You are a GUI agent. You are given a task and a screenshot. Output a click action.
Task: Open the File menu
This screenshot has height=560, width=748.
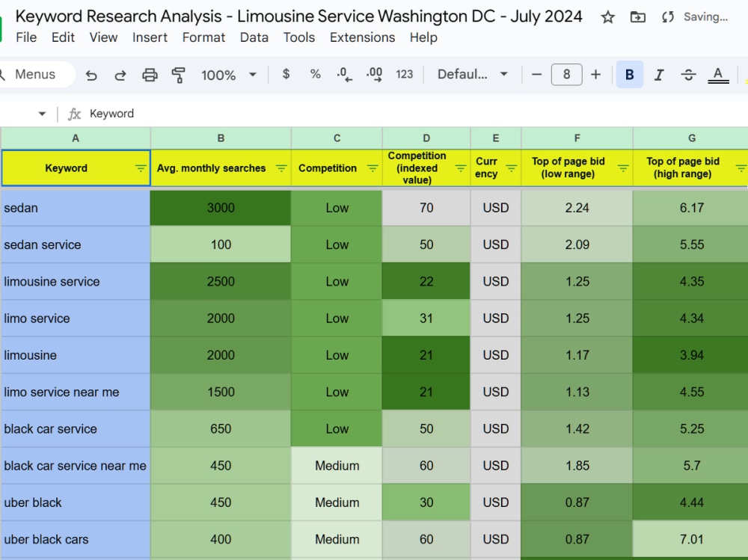click(26, 37)
